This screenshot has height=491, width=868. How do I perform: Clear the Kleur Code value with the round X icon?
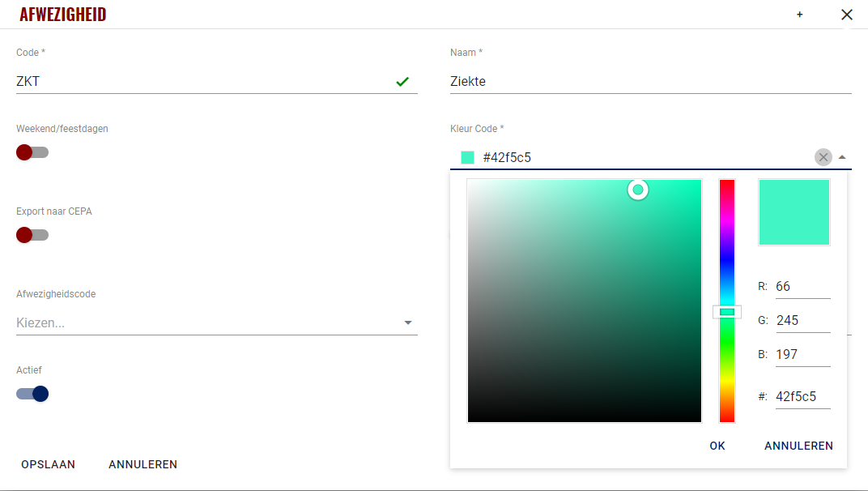[x=823, y=157]
